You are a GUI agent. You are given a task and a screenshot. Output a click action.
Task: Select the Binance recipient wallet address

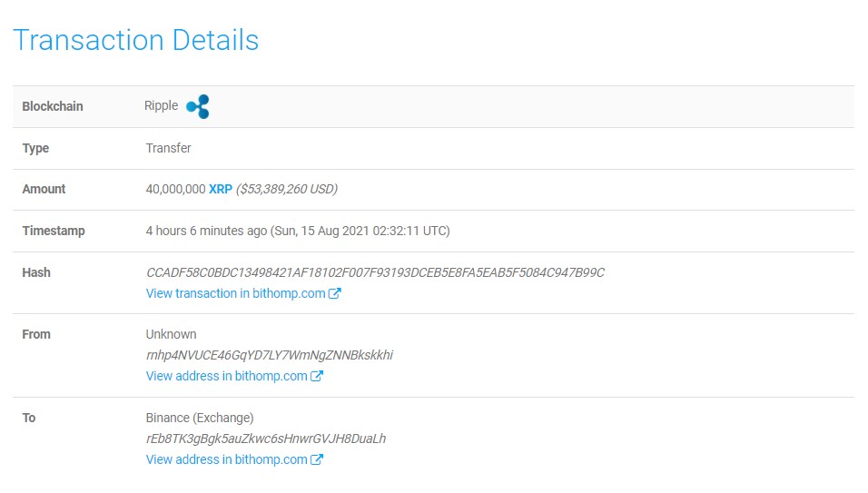tap(265, 439)
